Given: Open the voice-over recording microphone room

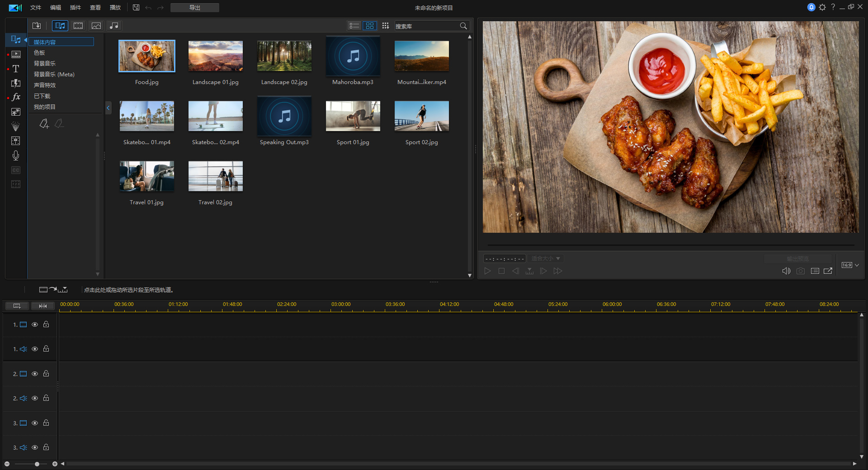Looking at the screenshot, I should (x=16, y=155).
